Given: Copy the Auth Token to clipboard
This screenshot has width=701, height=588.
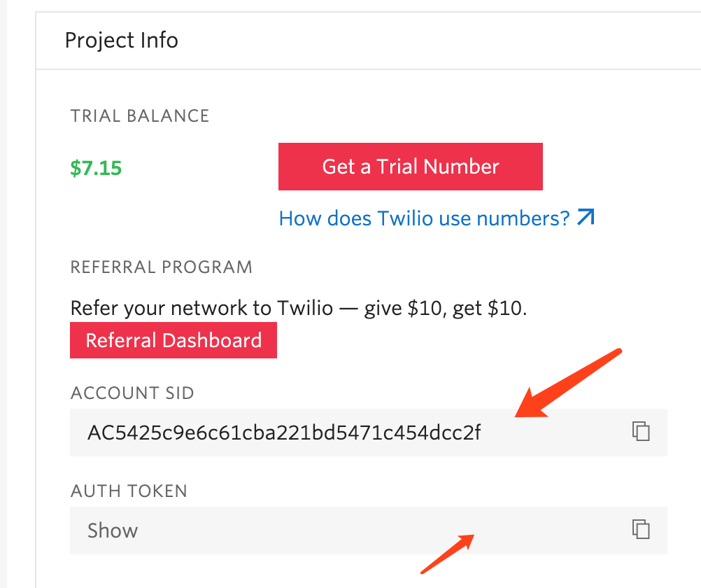Looking at the screenshot, I should pyautogui.click(x=641, y=529).
